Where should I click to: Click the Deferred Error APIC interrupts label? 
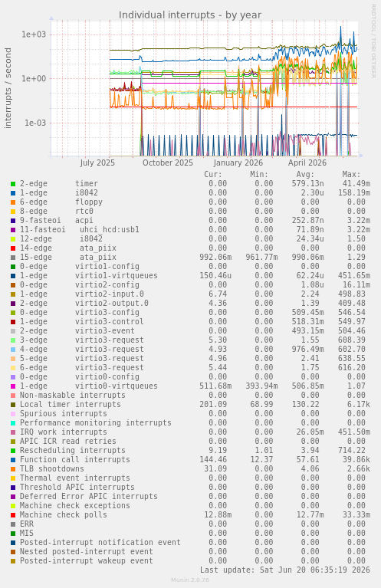(x=89, y=497)
